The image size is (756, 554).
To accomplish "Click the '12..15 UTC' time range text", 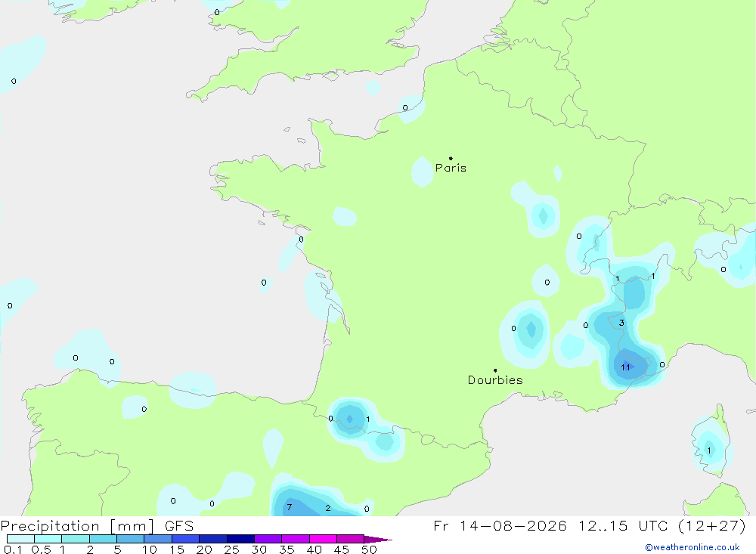I will click(x=623, y=525).
